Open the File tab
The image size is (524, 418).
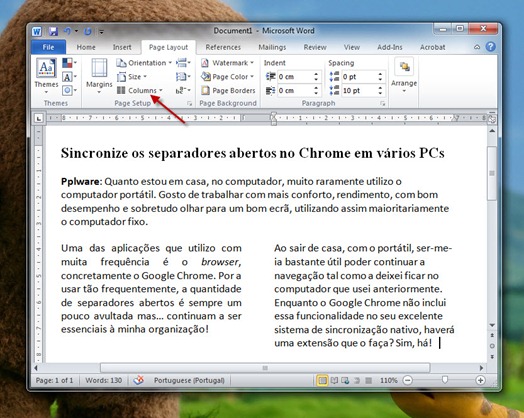(x=48, y=47)
